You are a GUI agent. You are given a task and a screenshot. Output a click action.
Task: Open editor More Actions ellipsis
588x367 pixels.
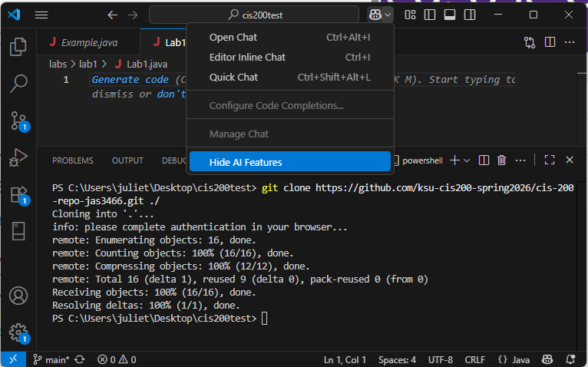[x=570, y=42]
